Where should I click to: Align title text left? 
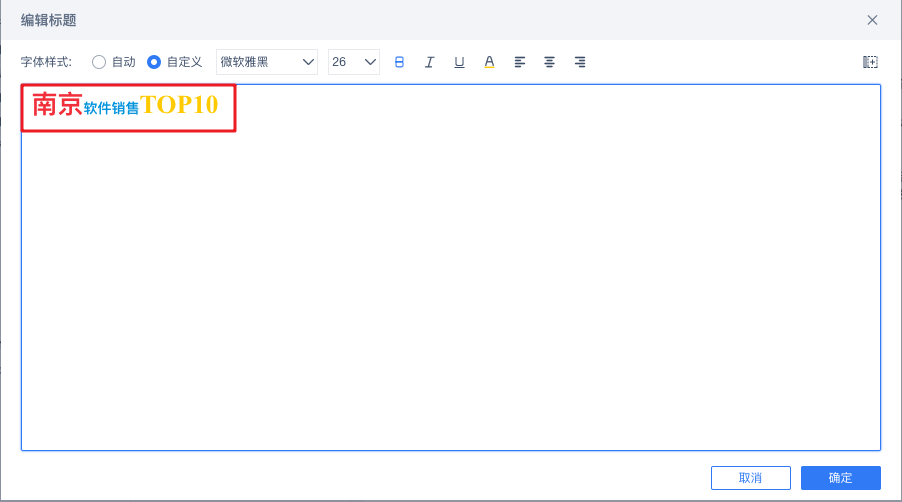pos(519,62)
